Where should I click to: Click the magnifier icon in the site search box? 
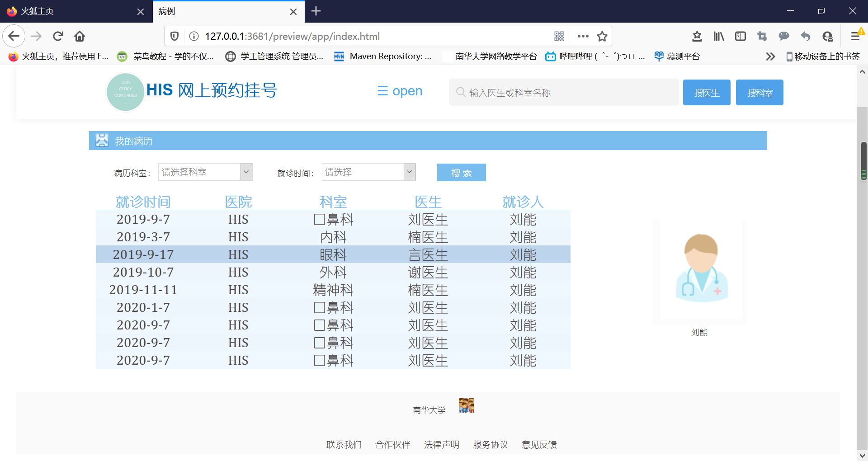tap(461, 92)
